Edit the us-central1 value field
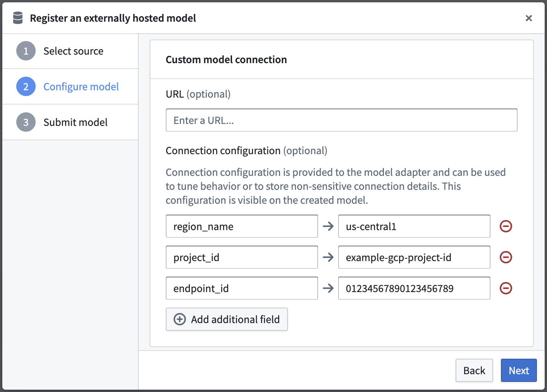 [414, 226]
